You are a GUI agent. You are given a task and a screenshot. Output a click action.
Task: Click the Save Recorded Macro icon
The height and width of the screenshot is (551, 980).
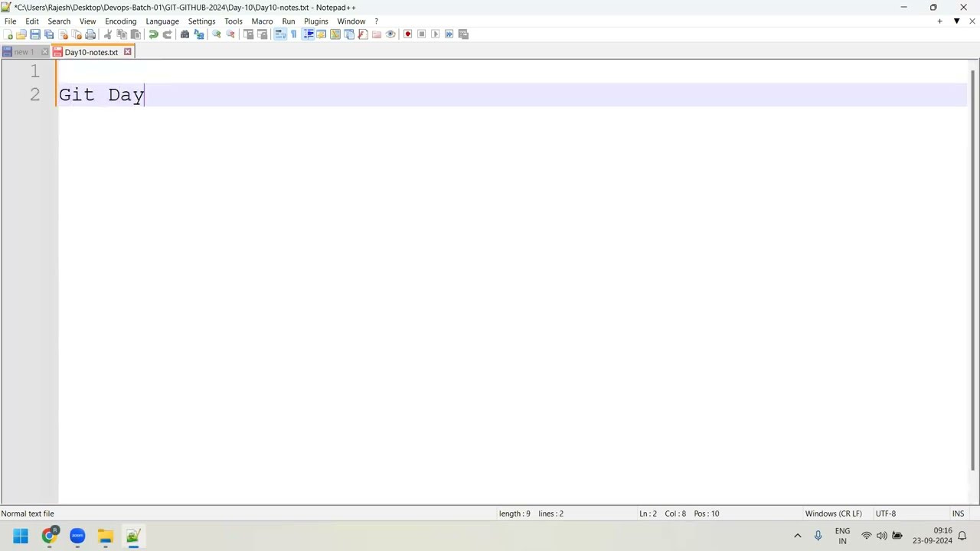(463, 34)
